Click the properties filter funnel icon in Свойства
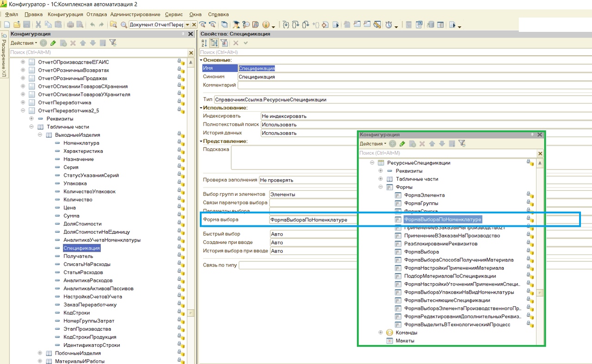 (224, 43)
